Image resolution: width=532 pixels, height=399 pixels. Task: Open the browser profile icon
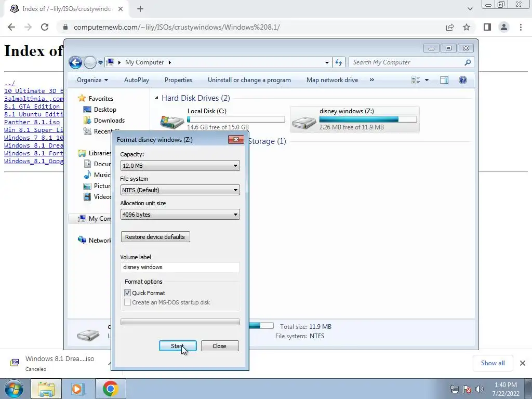click(x=504, y=27)
